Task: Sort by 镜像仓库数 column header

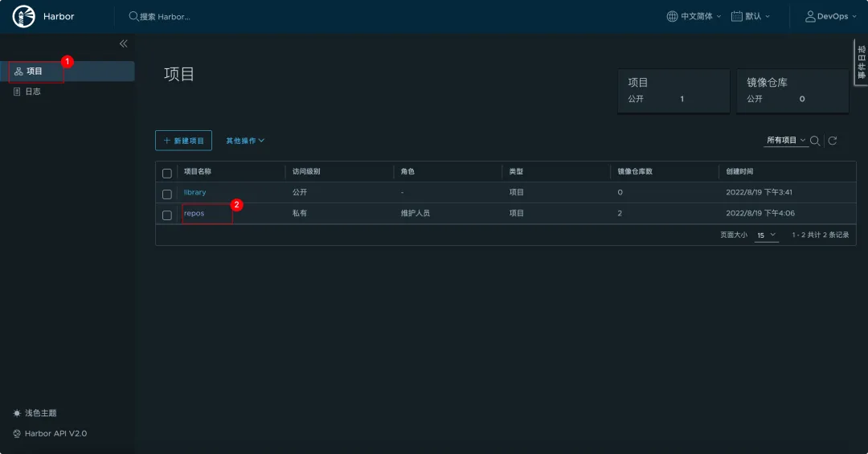Action: (x=635, y=172)
